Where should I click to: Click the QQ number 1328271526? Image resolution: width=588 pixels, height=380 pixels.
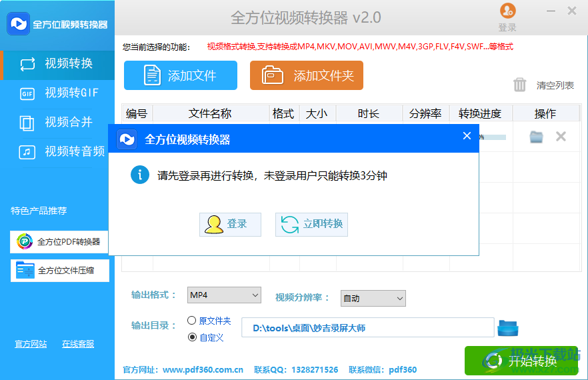(x=315, y=370)
